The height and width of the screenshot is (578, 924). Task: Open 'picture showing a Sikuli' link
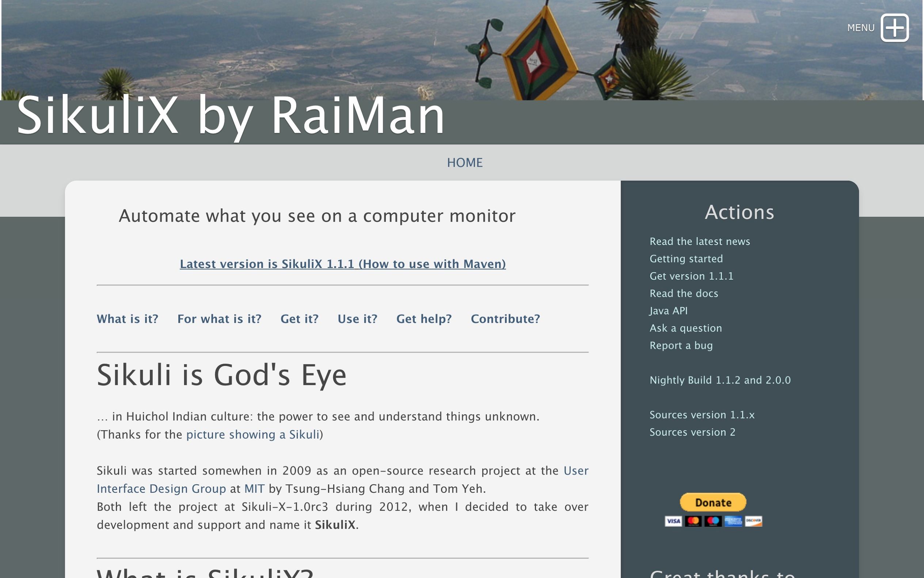click(x=252, y=435)
